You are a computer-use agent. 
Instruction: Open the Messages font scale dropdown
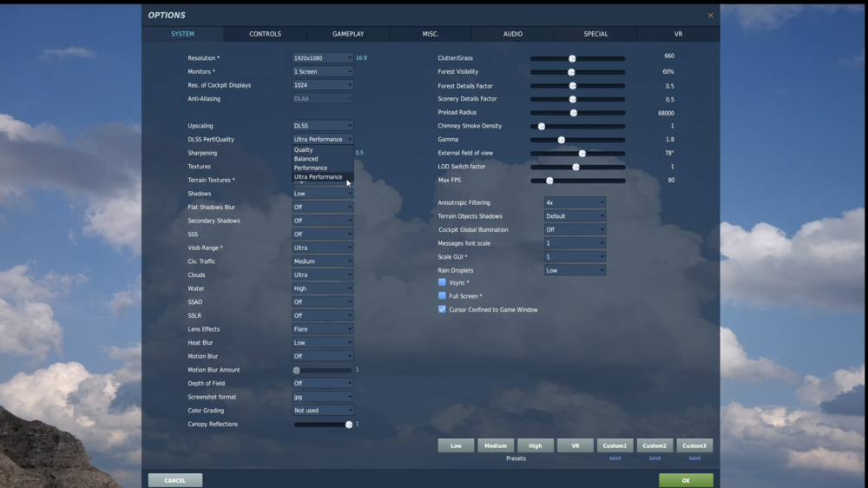[575, 243]
